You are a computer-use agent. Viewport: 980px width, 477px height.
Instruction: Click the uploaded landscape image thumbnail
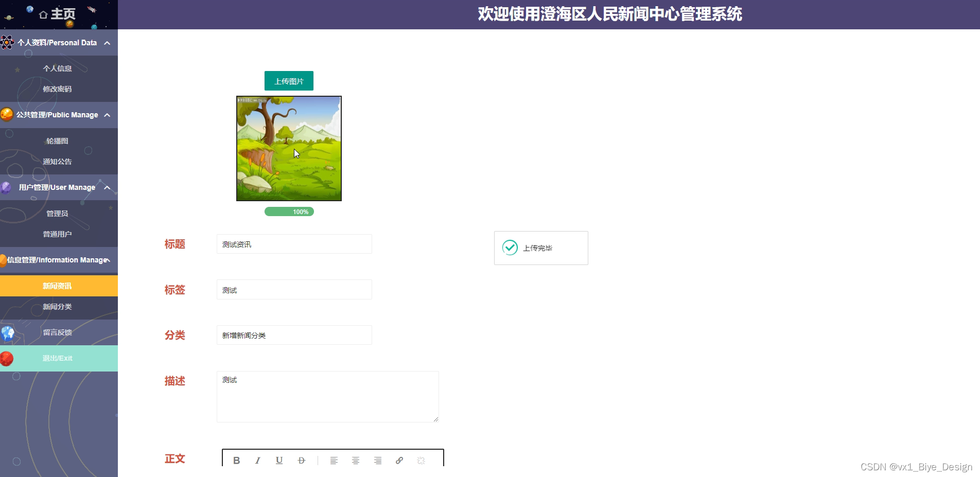click(x=289, y=148)
